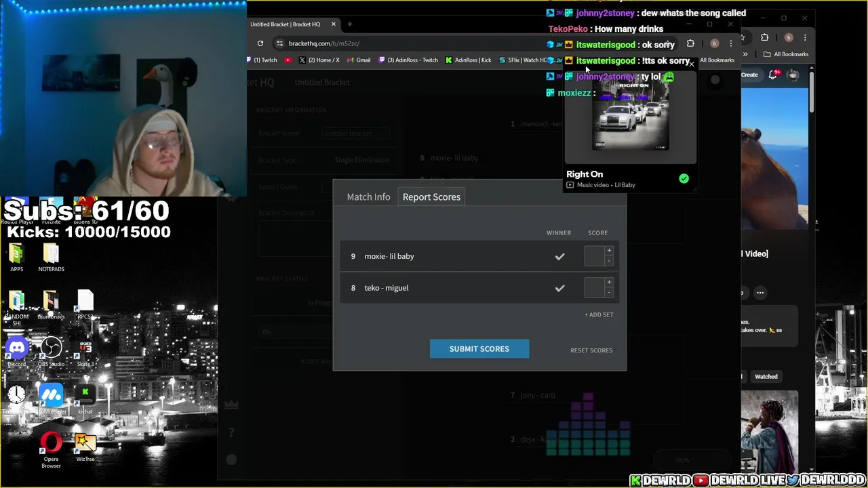Open All Bookmarks folder in the background window

point(787,54)
